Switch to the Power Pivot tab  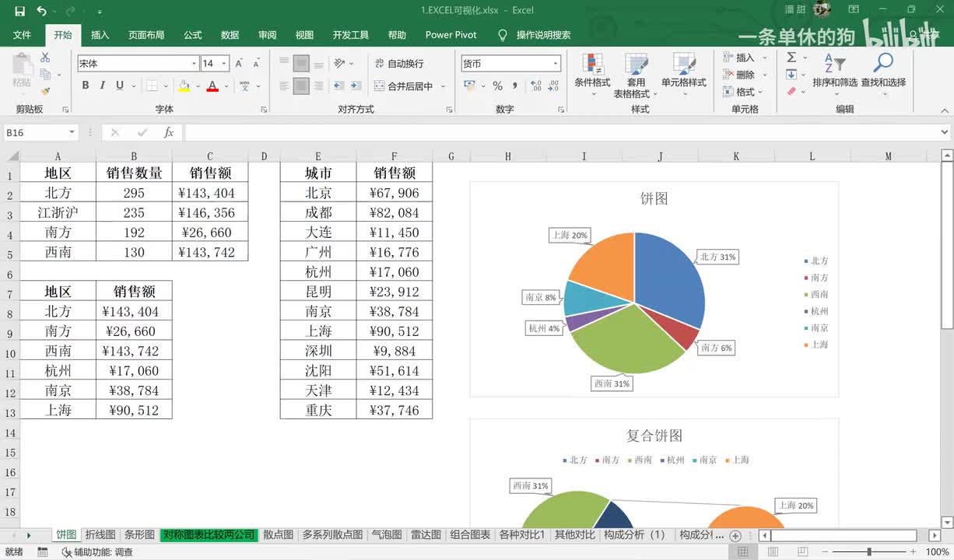coord(451,35)
